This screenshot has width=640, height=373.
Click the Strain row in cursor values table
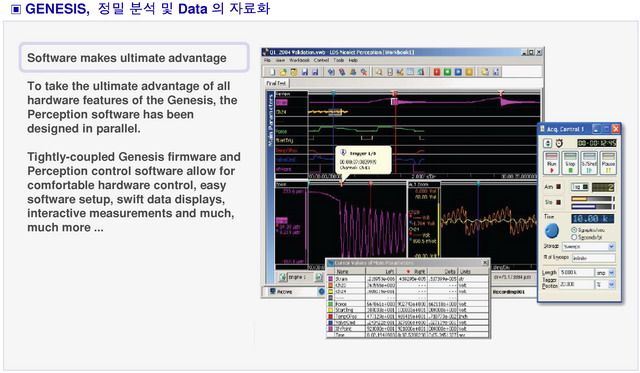(408, 279)
